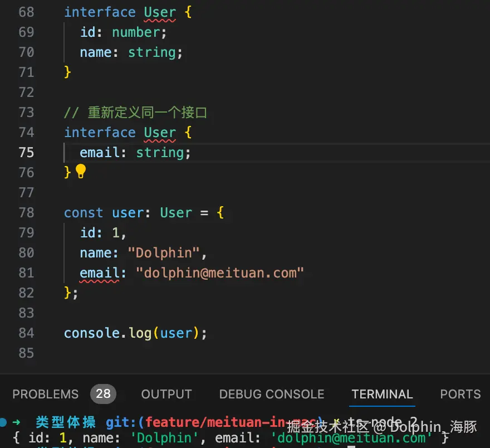This screenshot has height=448, width=490.
Task: Click the underlined 'email' key on line 81
Action: tap(99, 273)
